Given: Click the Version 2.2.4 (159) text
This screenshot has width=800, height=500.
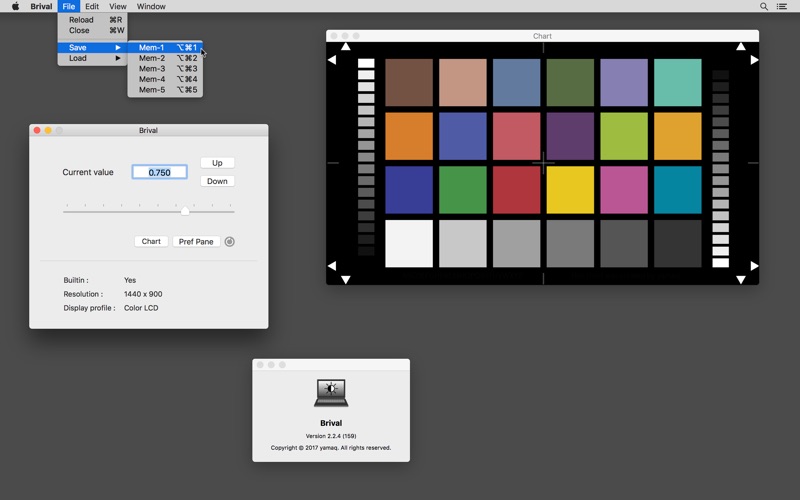Looking at the screenshot, I should 331,436.
